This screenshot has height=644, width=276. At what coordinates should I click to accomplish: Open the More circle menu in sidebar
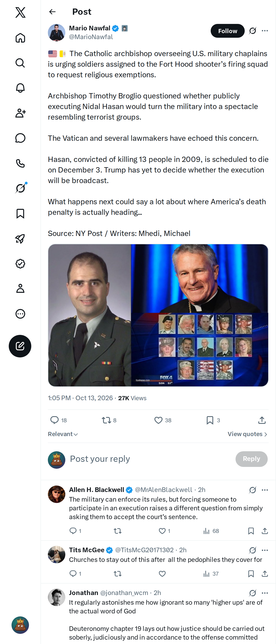[x=20, y=314]
